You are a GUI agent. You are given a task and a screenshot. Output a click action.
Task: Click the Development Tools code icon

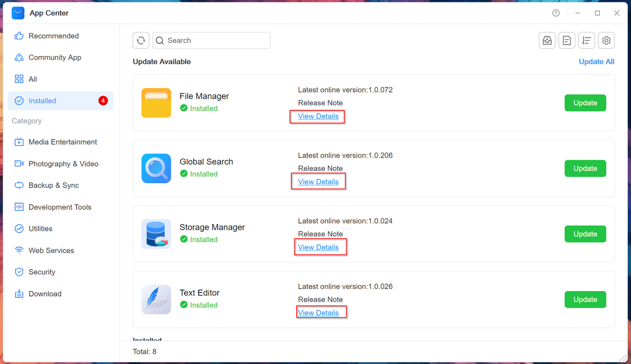(19, 207)
